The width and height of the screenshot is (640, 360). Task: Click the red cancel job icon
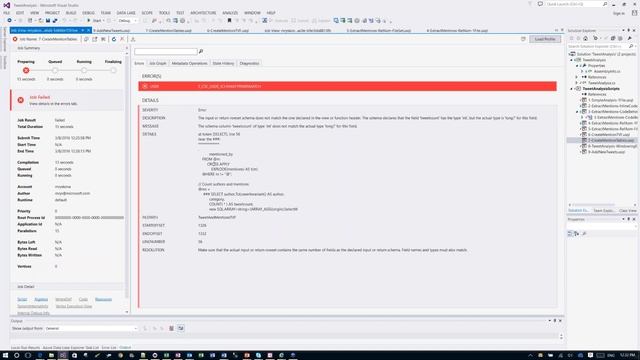tap(122, 39)
